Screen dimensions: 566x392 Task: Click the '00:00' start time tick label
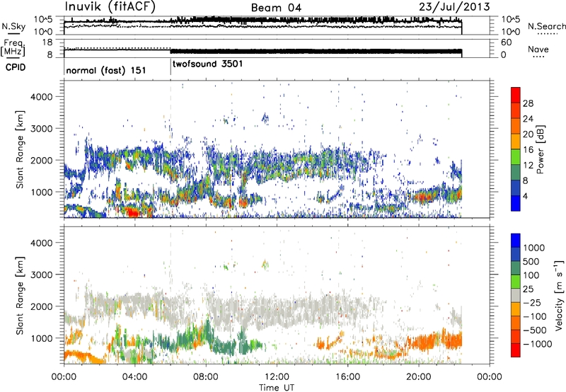coord(64,377)
